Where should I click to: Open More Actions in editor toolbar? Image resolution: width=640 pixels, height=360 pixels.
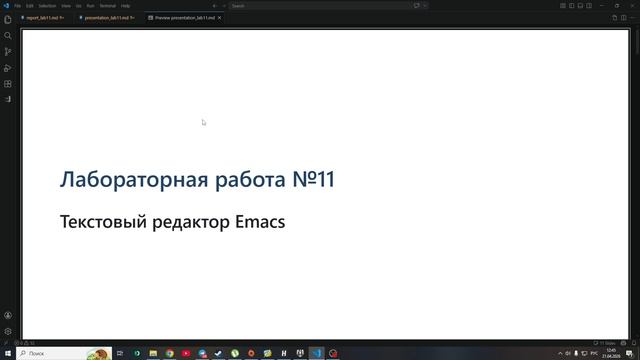click(633, 18)
